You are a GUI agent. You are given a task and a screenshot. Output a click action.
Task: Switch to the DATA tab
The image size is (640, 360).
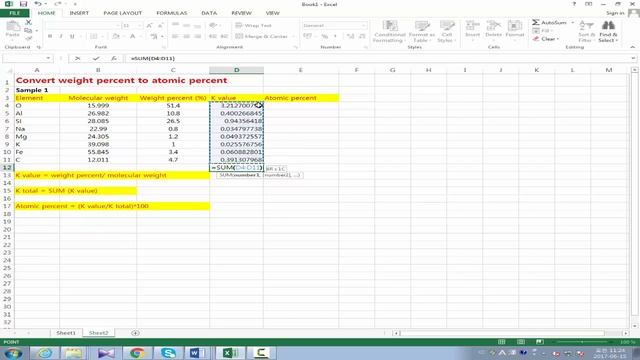[209, 13]
